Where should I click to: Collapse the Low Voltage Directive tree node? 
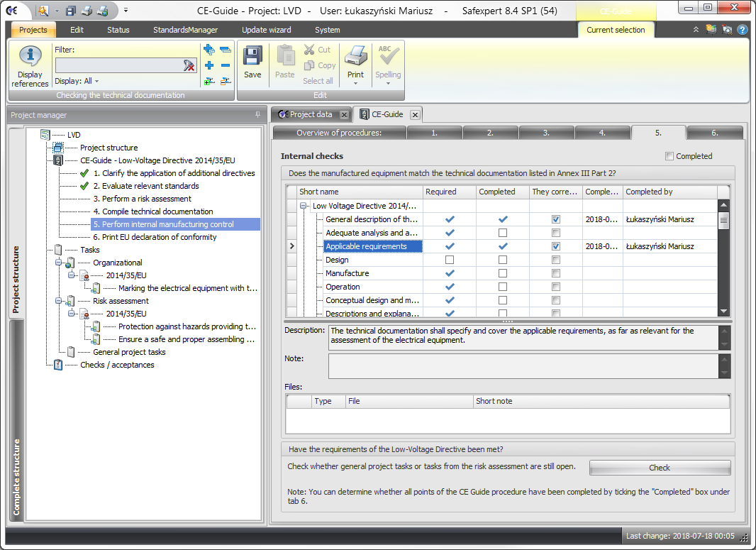tap(304, 206)
